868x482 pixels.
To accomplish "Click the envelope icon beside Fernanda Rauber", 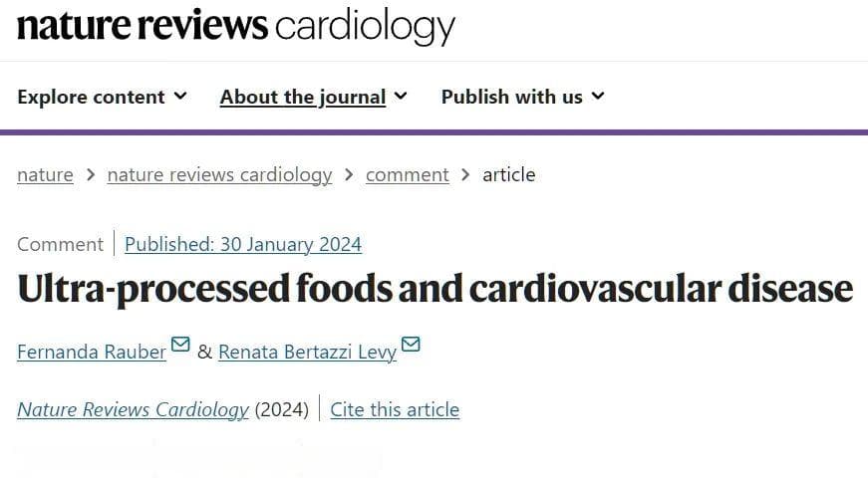I will pos(180,345).
